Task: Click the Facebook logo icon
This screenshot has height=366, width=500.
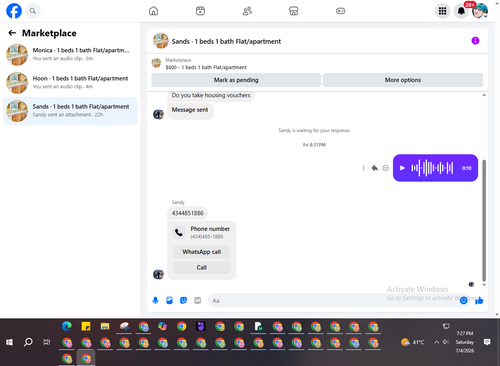Action: tap(14, 11)
